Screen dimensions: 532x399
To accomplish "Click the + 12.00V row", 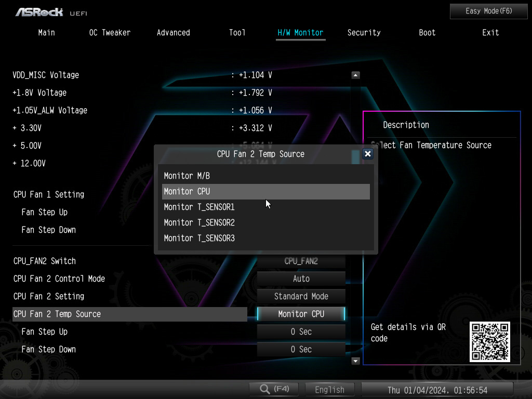I will [x=29, y=163].
